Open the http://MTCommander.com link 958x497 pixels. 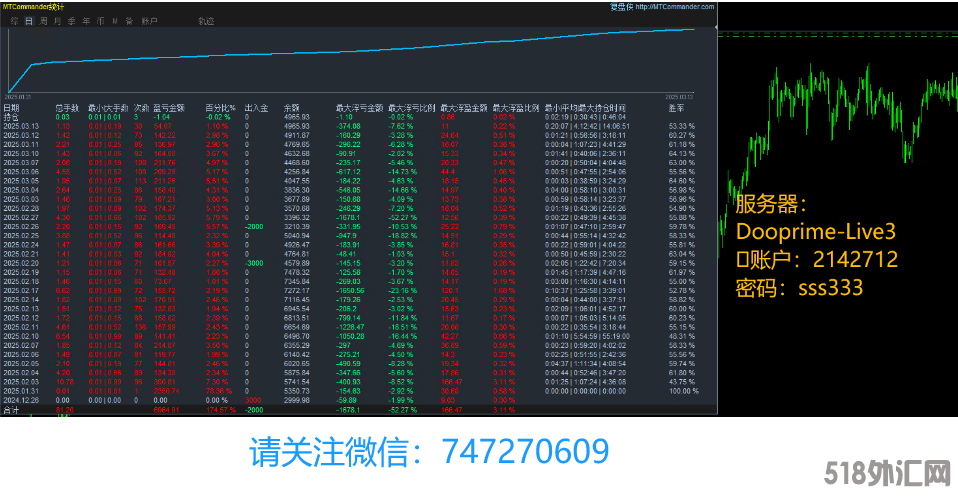675,7
